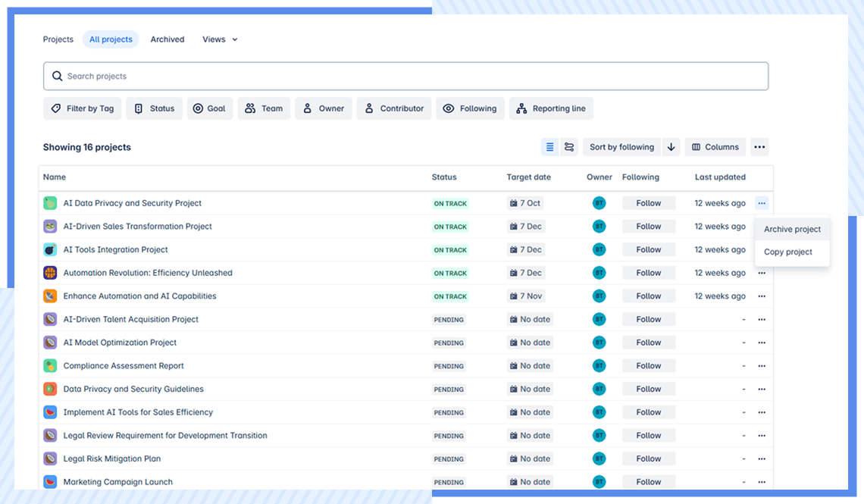The image size is (864, 504).
Task: Open the overflow menu beside Columns
Action: click(759, 146)
